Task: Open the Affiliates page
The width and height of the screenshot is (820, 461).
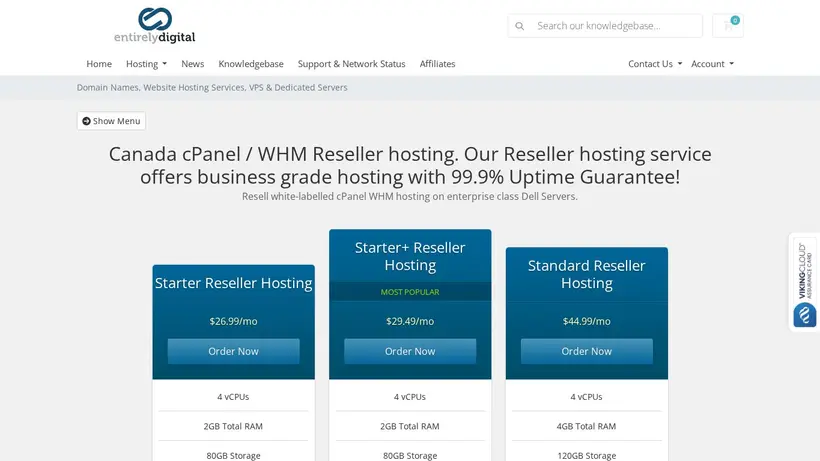Action: tap(437, 64)
